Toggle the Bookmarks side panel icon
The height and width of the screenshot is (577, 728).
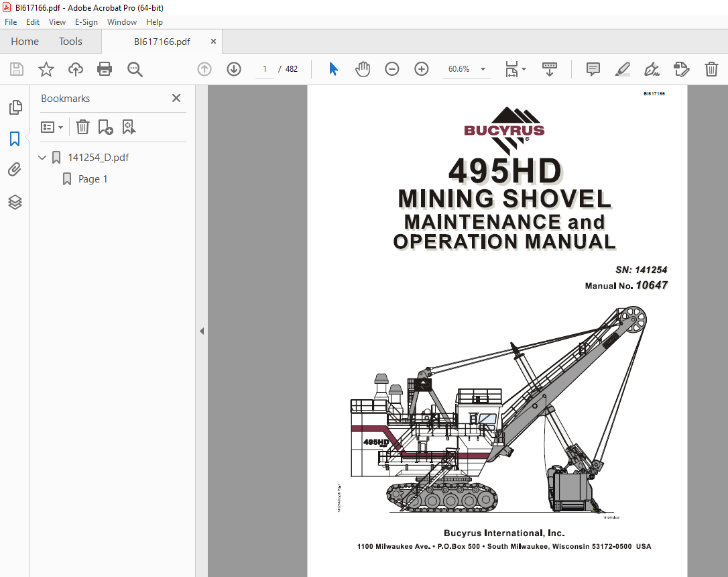pyautogui.click(x=15, y=138)
